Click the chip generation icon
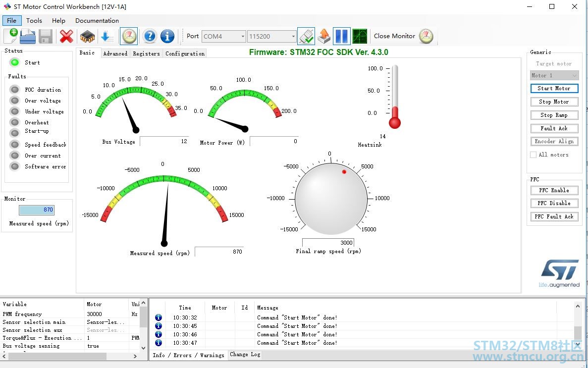This screenshot has height=368, width=588. [87, 36]
